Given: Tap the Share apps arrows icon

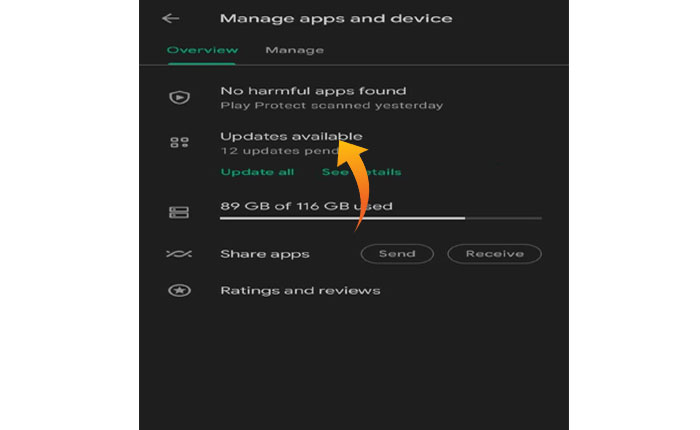Looking at the screenshot, I should 179,254.
